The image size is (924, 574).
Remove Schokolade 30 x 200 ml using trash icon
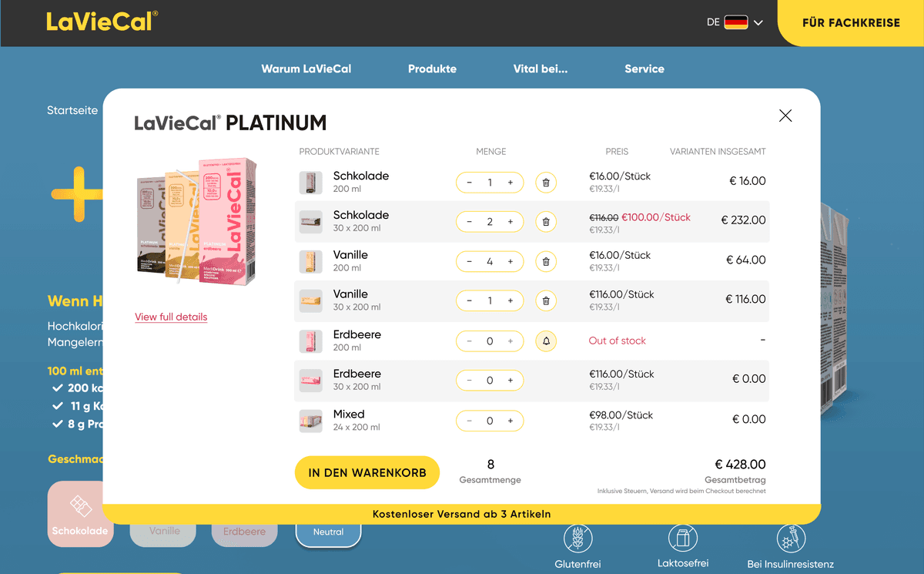546,222
